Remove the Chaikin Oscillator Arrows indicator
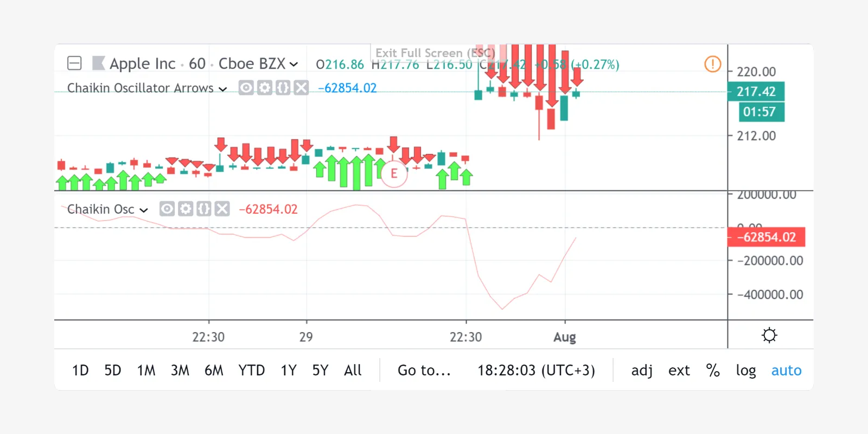The image size is (868, 434). click(301, 88)
